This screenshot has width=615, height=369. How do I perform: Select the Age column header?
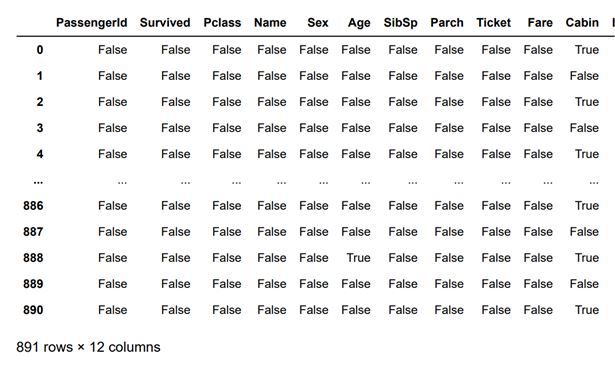(x=359, y=23)
